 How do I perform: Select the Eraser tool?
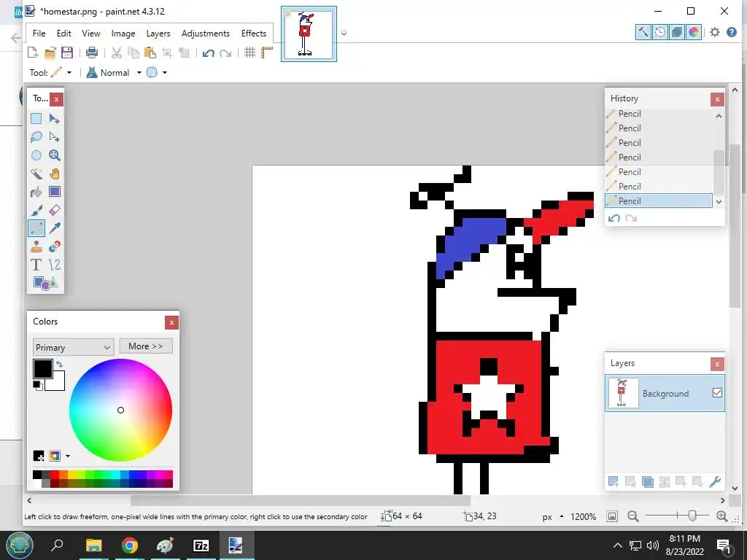point(54,210)
